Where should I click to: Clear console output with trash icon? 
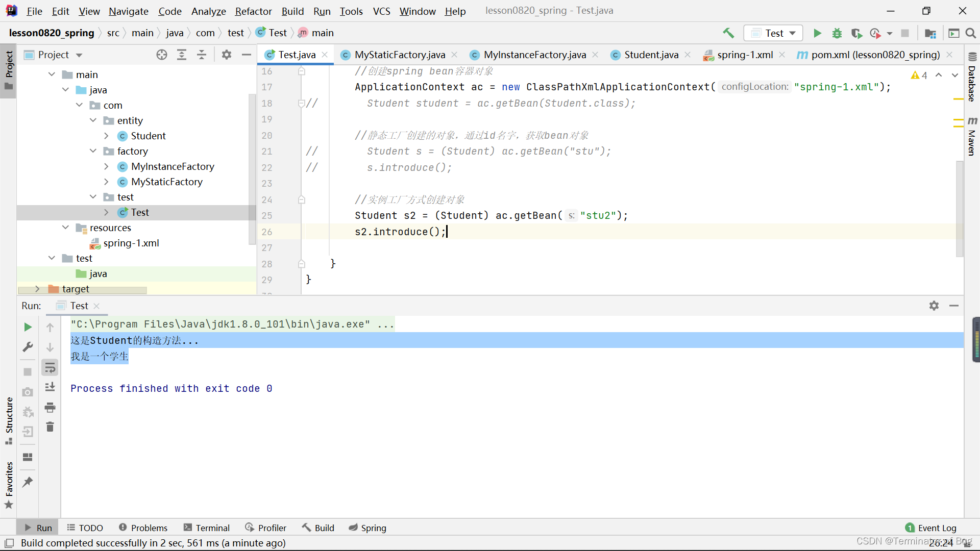[50, 427]
